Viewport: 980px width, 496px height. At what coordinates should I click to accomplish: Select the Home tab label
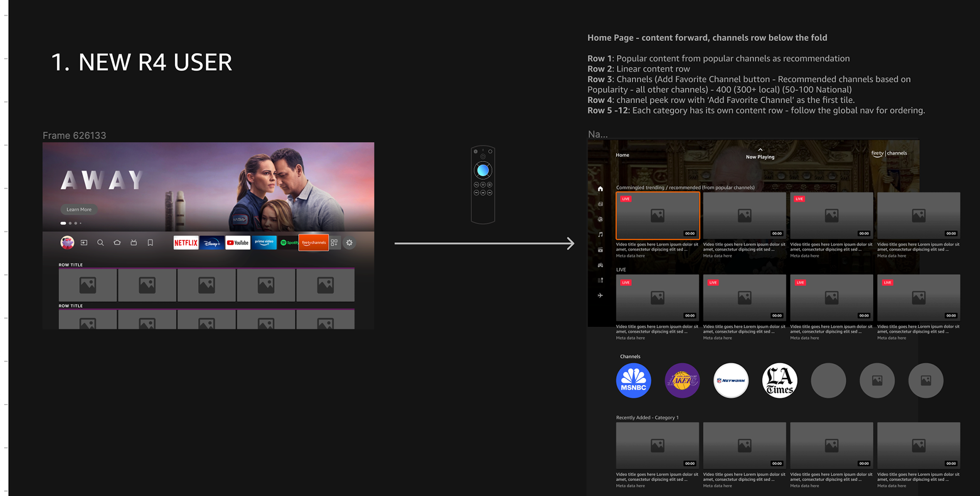point(622,155)
